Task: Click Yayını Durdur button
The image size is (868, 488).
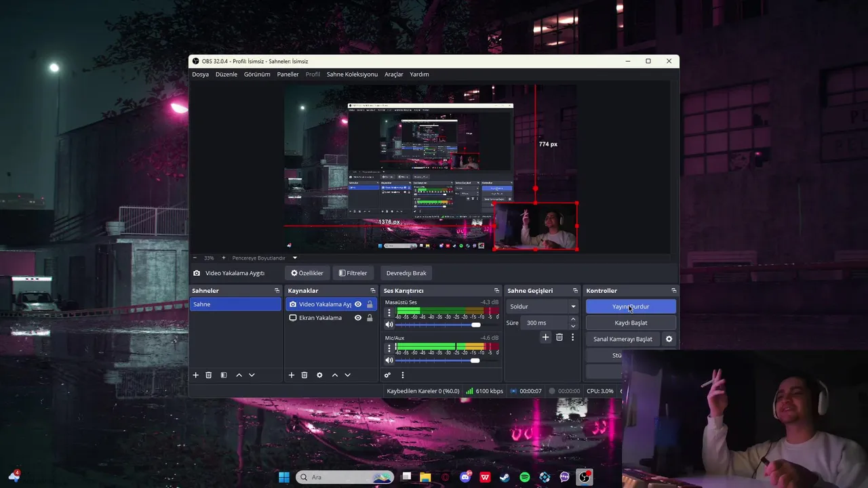Action: [631, 306]
